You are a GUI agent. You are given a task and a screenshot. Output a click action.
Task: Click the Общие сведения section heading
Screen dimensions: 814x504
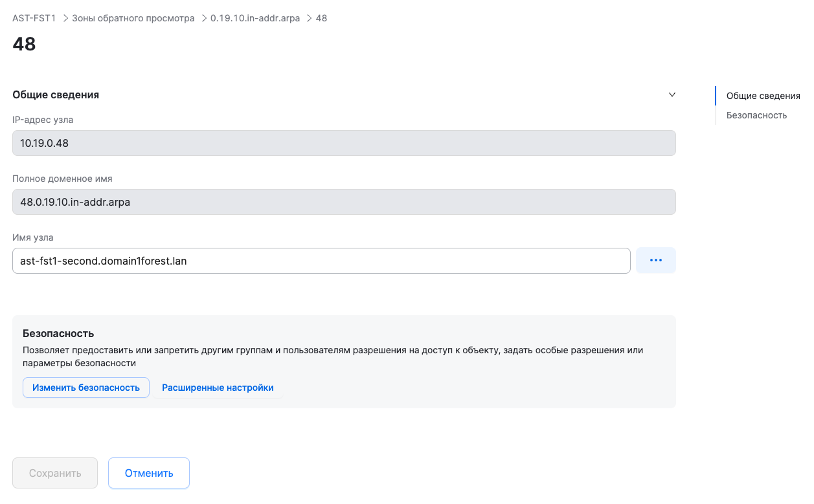click(x=56, y=94)
